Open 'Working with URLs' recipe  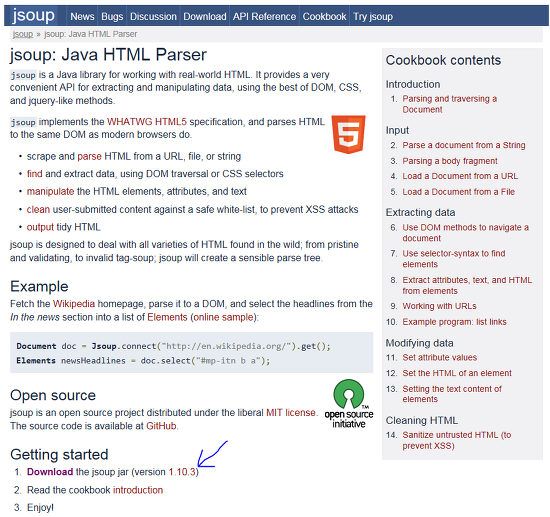(439, 306)
